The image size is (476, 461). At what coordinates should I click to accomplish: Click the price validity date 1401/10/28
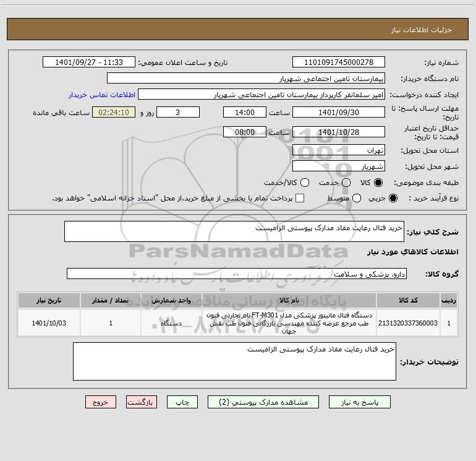(339, 132)
